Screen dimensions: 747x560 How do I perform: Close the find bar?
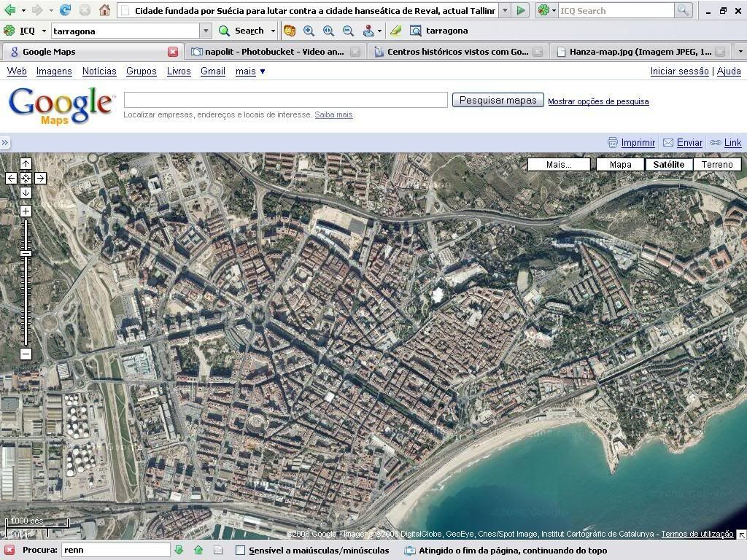9,551
